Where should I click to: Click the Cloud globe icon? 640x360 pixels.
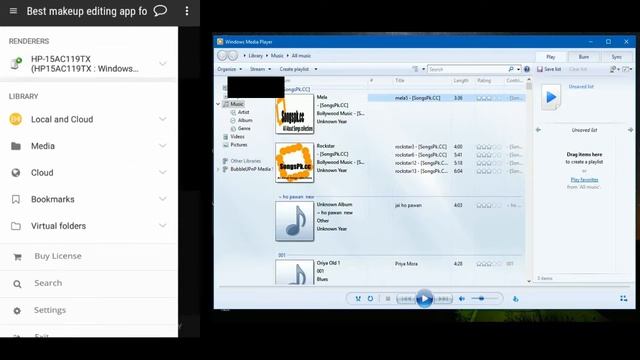(16, 173)
